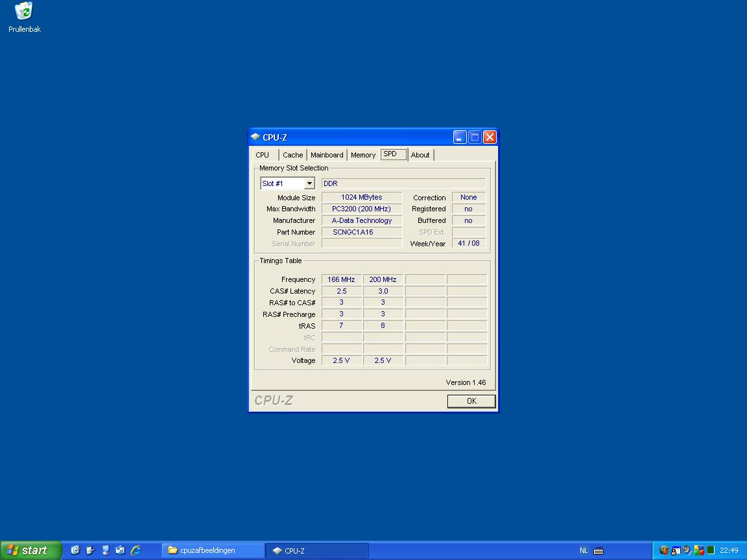
Task: Close the CPU-Z window
Action: point(490,137)
